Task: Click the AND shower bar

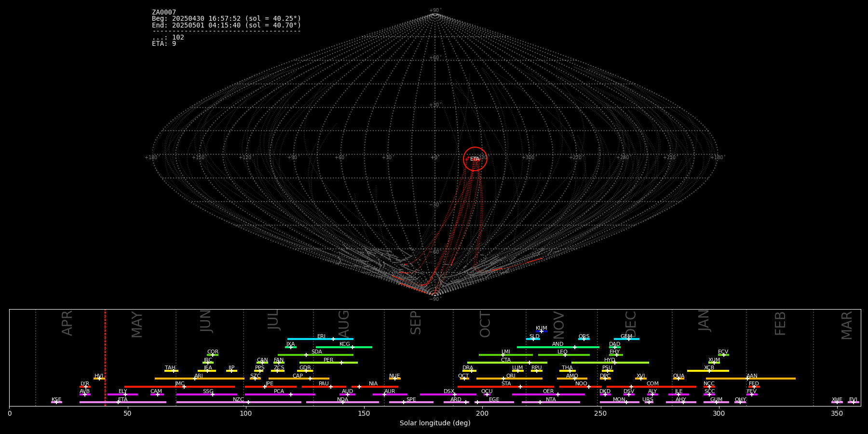Action: tap(558, 347)
